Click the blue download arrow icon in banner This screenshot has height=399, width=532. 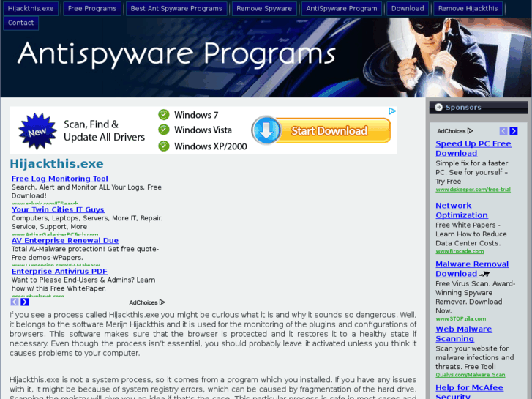266,130
